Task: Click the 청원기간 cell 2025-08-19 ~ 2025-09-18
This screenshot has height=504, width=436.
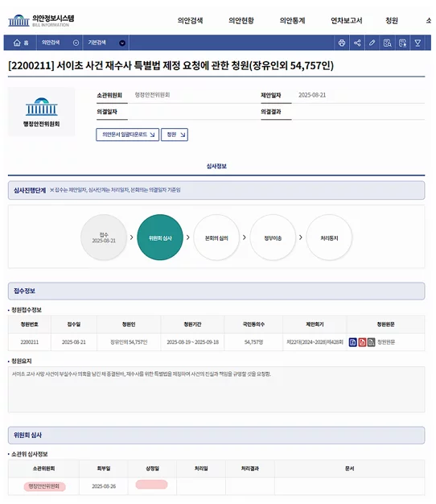Action: tap(192, 342)
